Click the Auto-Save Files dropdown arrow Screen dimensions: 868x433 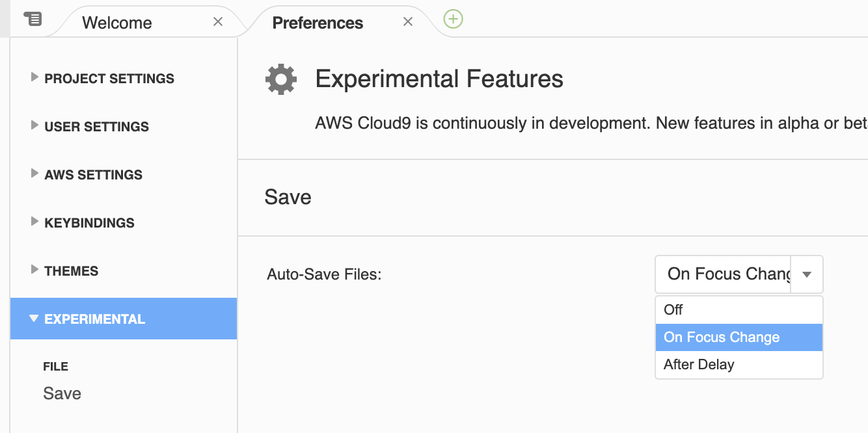[807, 274]
